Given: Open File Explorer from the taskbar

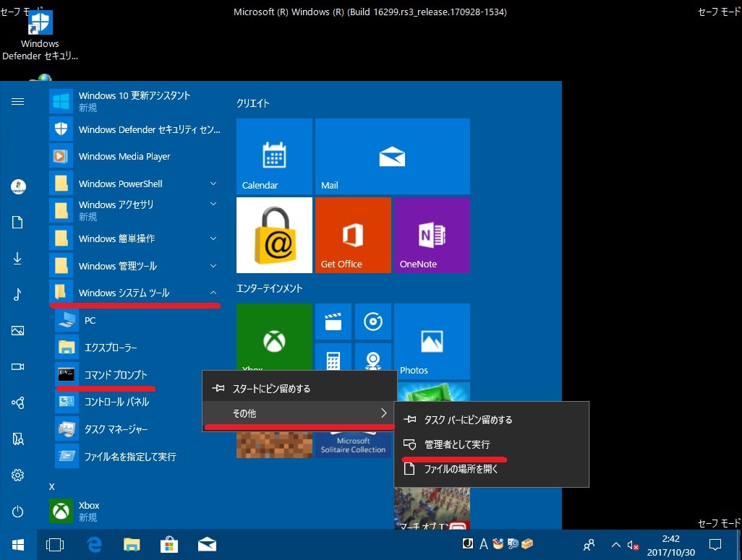Looking at the screenshot, I should [132, 545].
